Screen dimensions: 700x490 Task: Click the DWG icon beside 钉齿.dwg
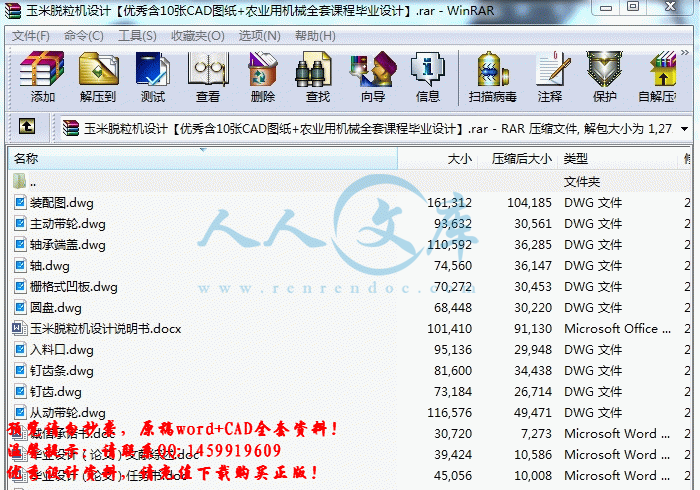pos(20,391)
